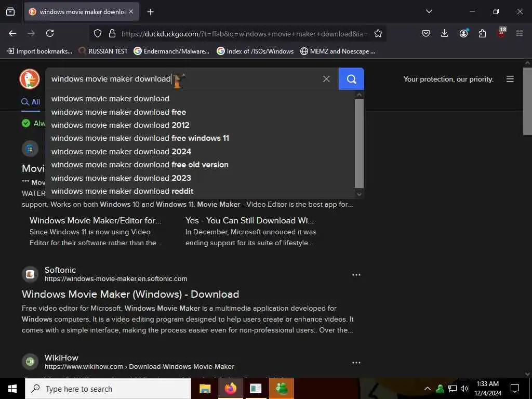Image resolution: width=532 pixels, height=399 pixels.
Task: Open the Firefox account menu
Action: [x=463, y=33]
